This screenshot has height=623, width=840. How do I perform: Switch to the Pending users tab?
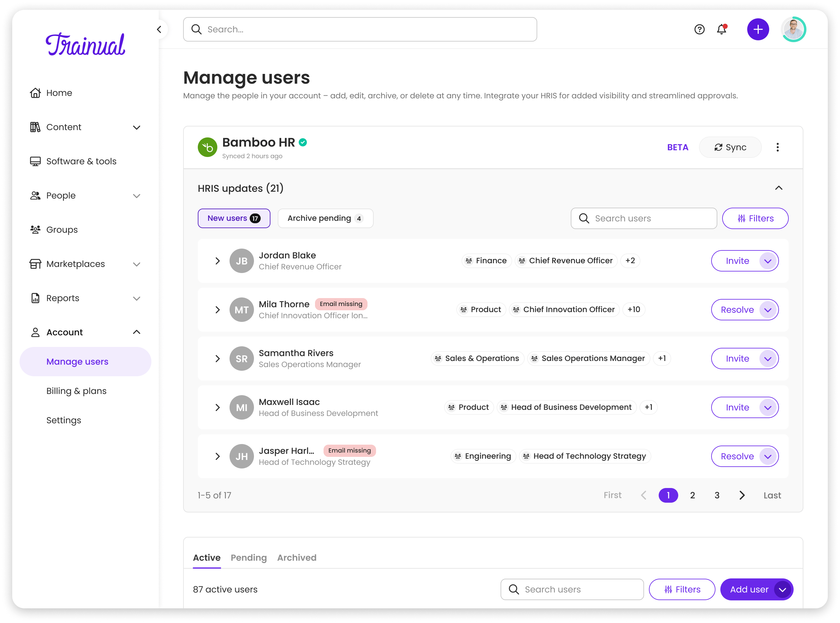coord(249,558)
